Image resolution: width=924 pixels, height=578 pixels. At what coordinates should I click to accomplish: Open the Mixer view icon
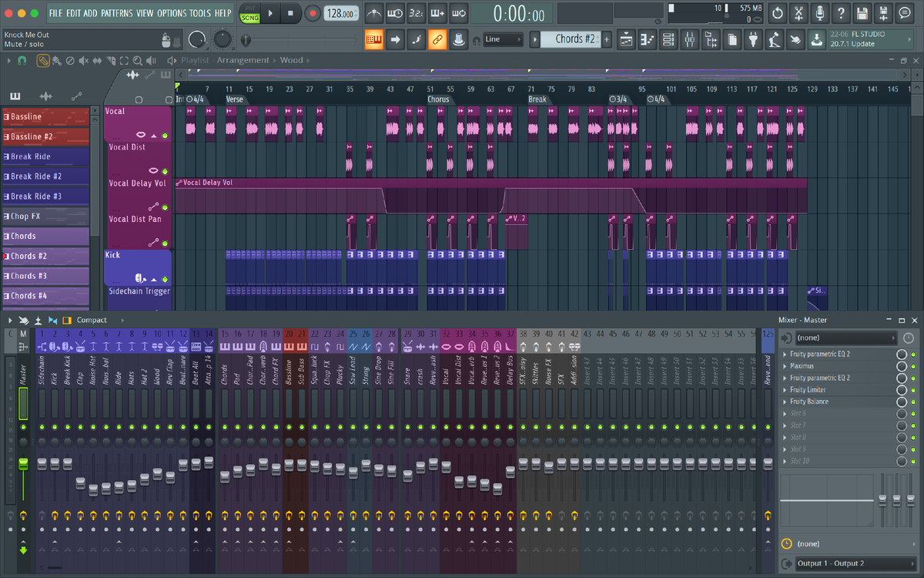point(690,39)
